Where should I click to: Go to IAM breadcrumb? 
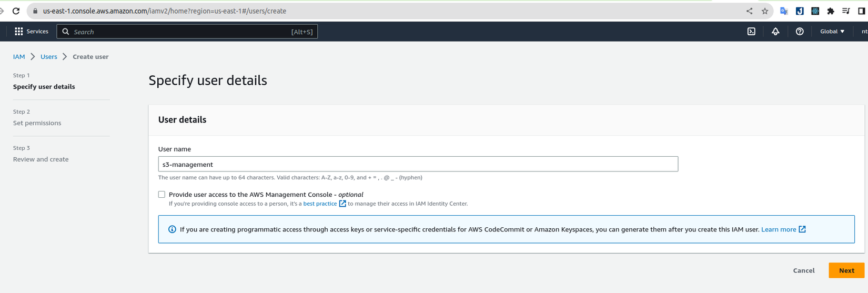pos(19,57)
